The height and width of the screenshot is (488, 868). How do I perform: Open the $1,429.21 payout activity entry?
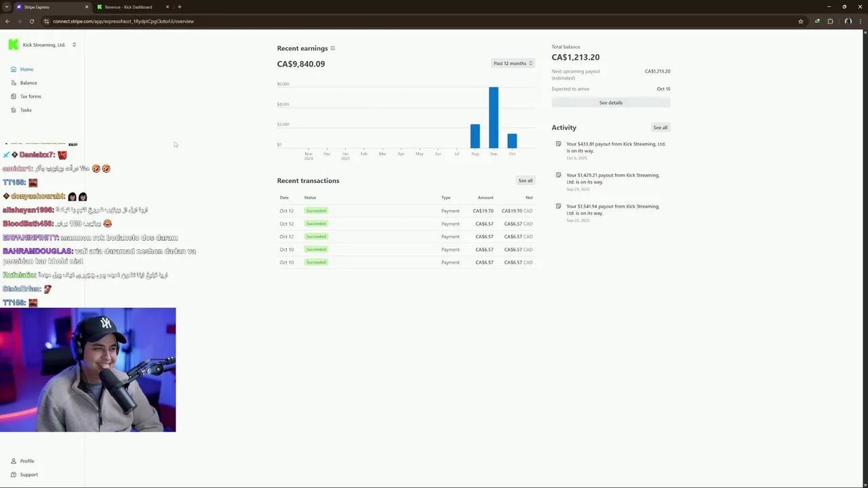tap(610, 181)
